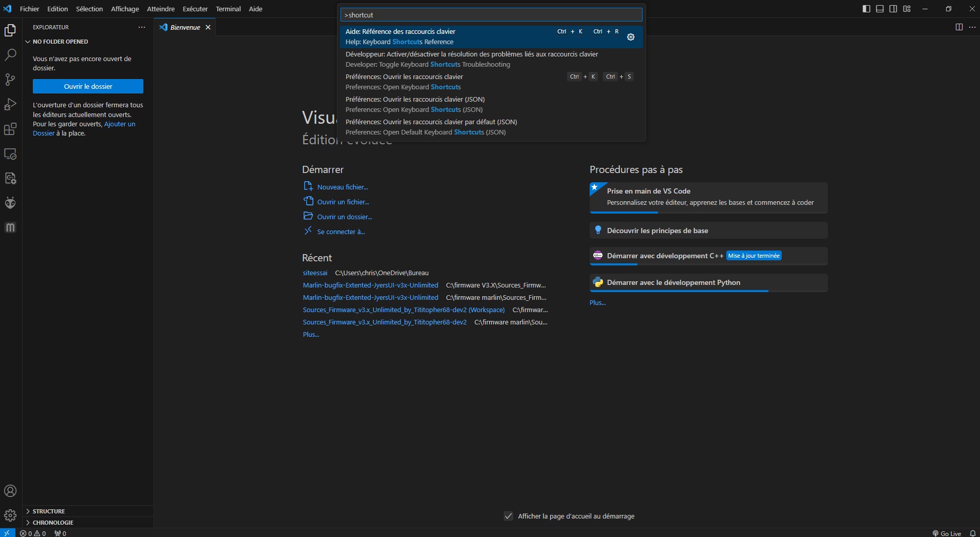Open the Source Control view icon
The width and height of the screenshot is (980, 537).
coord(10,80)
